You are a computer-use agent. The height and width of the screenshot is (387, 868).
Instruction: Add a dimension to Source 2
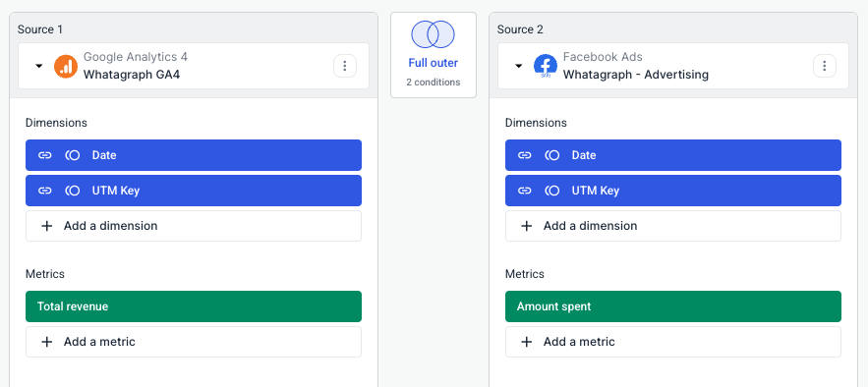[x=673, y=226]
